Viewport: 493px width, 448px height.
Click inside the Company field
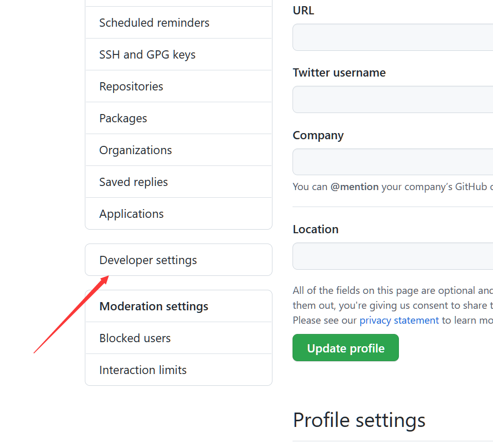(x=393, y=162)
